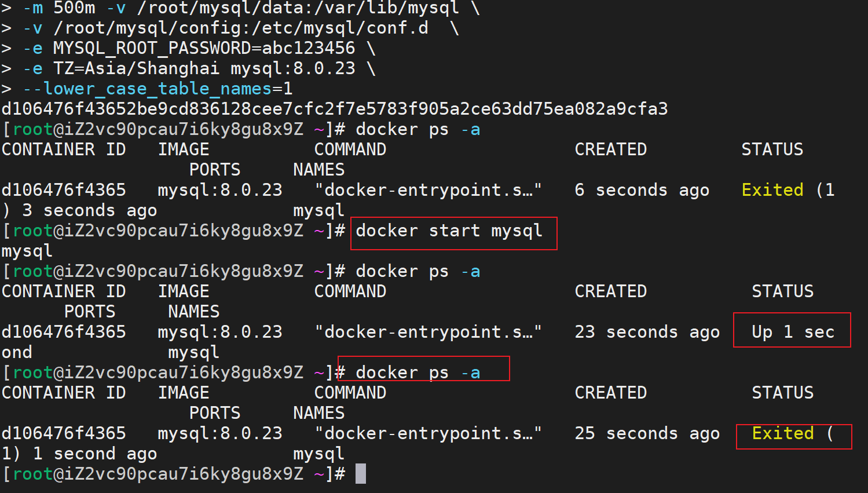Click the "6 seconds ago" created time
868x493 pixels.
click(642, 190)
